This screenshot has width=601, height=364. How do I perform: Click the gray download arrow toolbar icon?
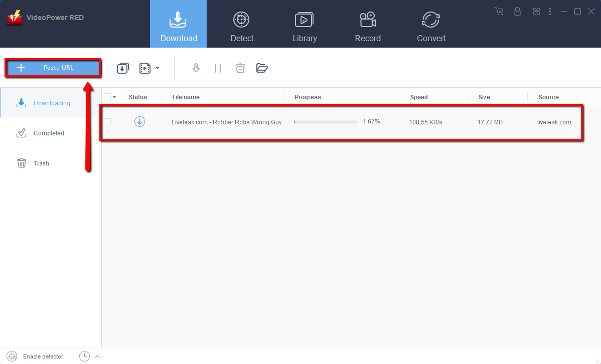coord(196,68)
